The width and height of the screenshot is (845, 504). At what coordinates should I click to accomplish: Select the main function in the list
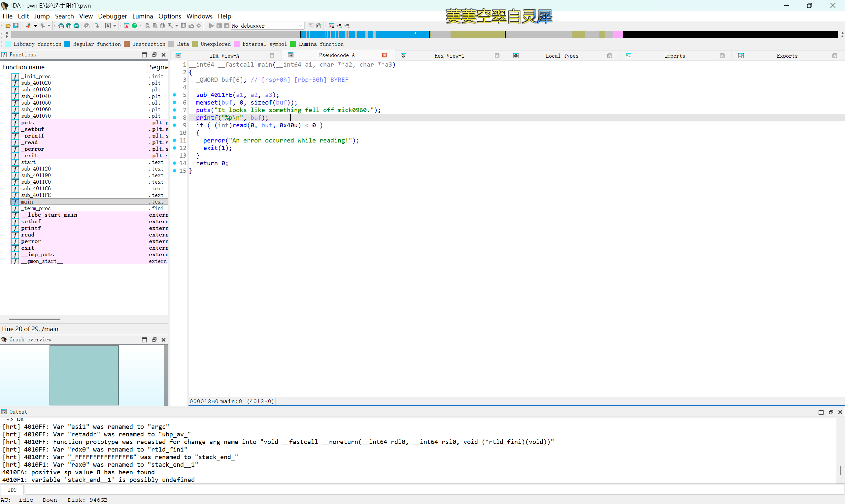27,202
